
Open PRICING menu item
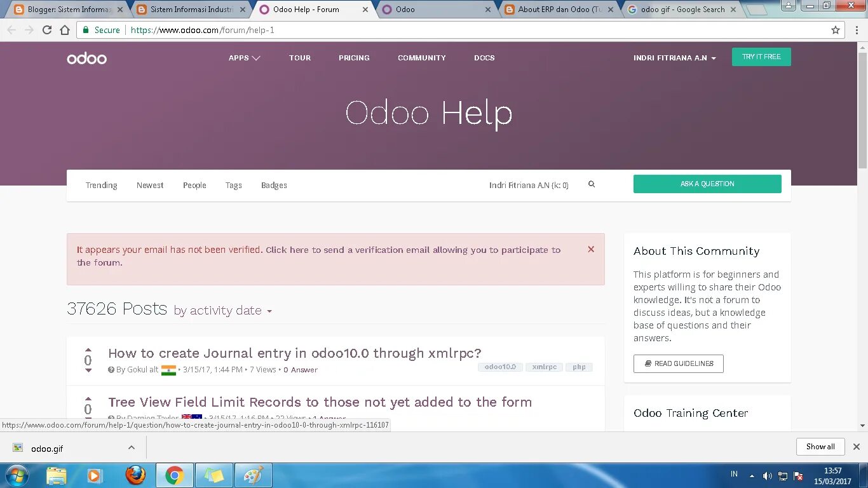tap(354, 58)
